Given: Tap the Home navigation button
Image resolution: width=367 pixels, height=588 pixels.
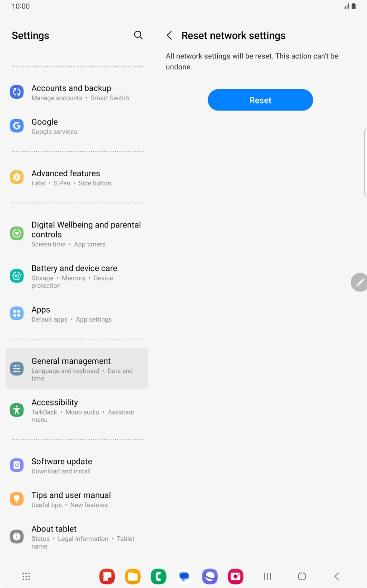Looking at the screenshot, I should (x=302, y=576).
